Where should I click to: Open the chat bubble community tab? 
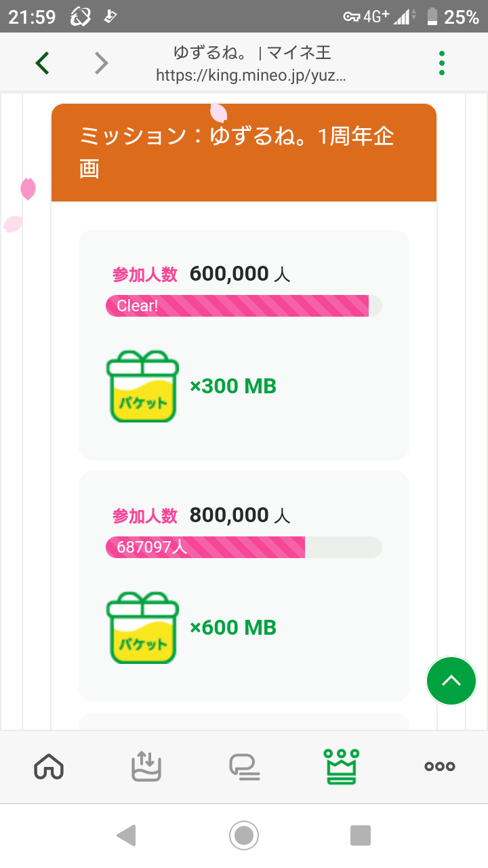244,766
